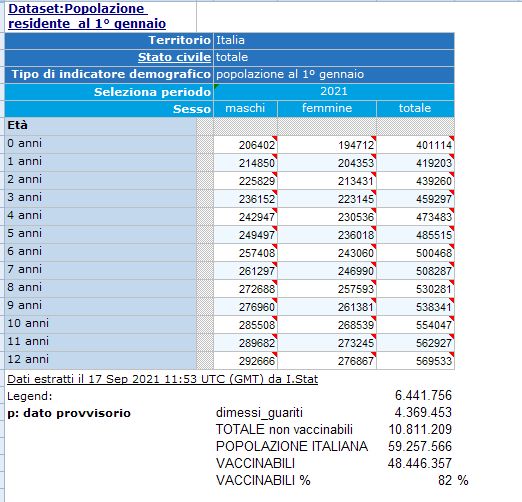Image resolution: width=522 pixels, height=502 pixels.
Task: Select the '6 anni' row label
Action: coord(100,252)
